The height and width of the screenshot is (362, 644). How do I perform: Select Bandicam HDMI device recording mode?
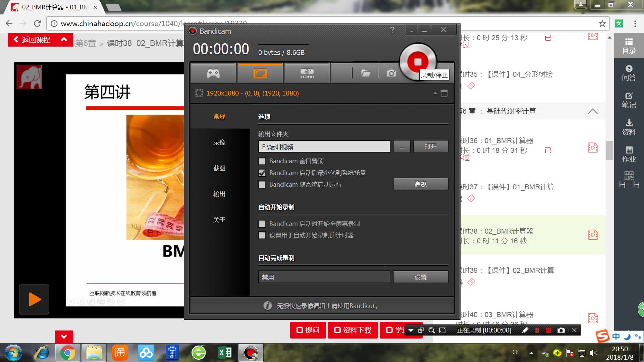point(307,73)
